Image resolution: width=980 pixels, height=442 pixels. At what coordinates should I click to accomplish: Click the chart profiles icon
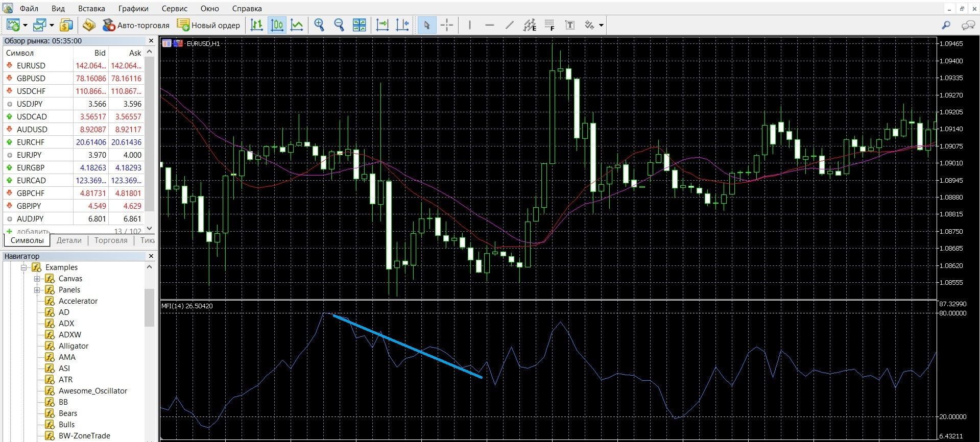coord(39,24)
